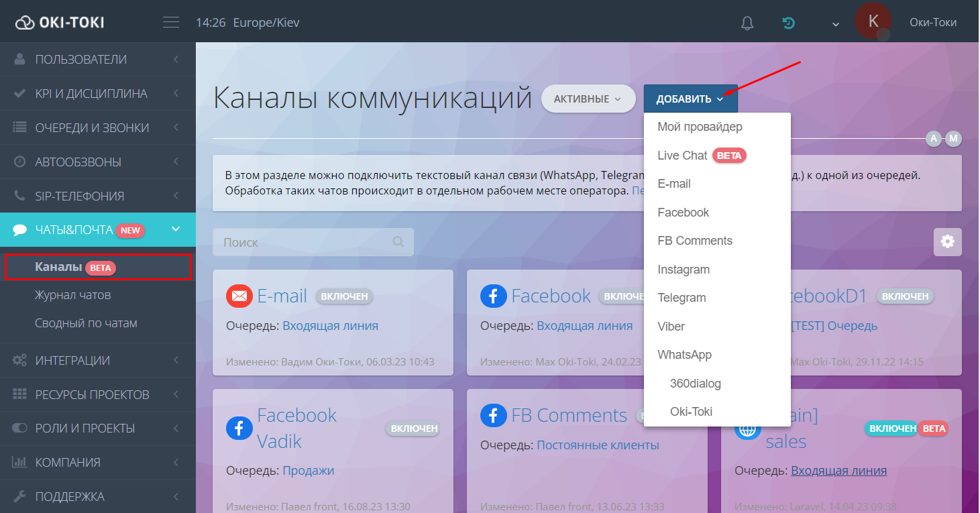Click the Users person icon in sidebar
980x513 pixels.
(x=20, y=59)
